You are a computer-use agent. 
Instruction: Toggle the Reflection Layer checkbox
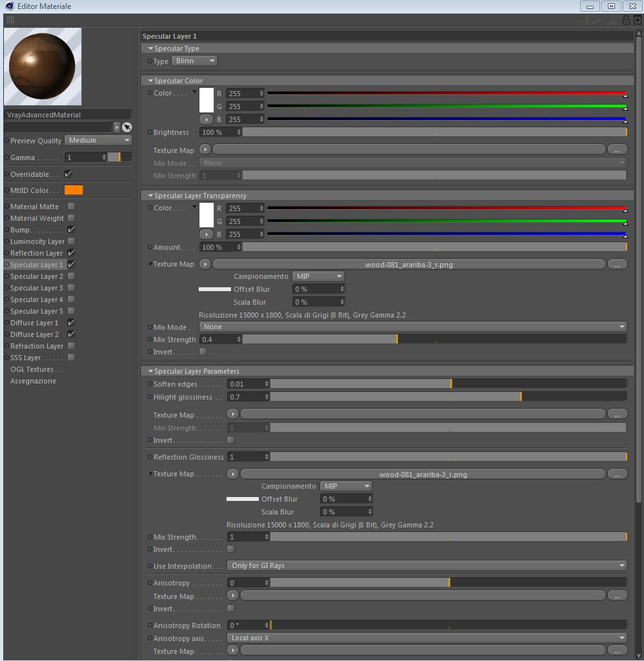[71, 252]
